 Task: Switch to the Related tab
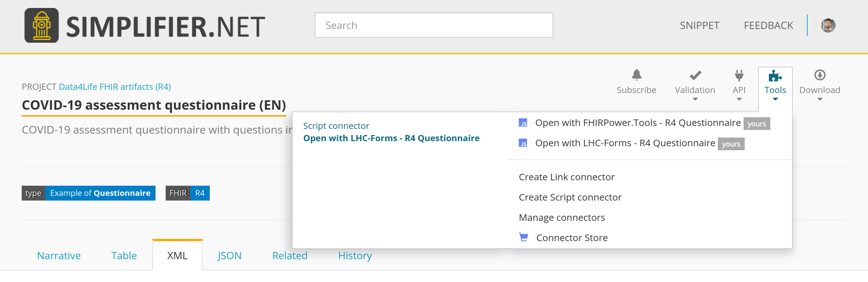[290, 256]
